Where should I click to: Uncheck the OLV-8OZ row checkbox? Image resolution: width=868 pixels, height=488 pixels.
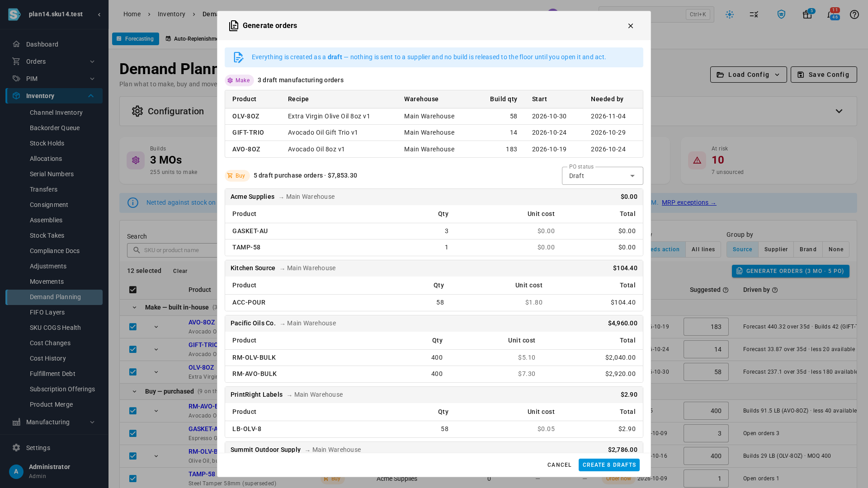[x=133, y=372]
